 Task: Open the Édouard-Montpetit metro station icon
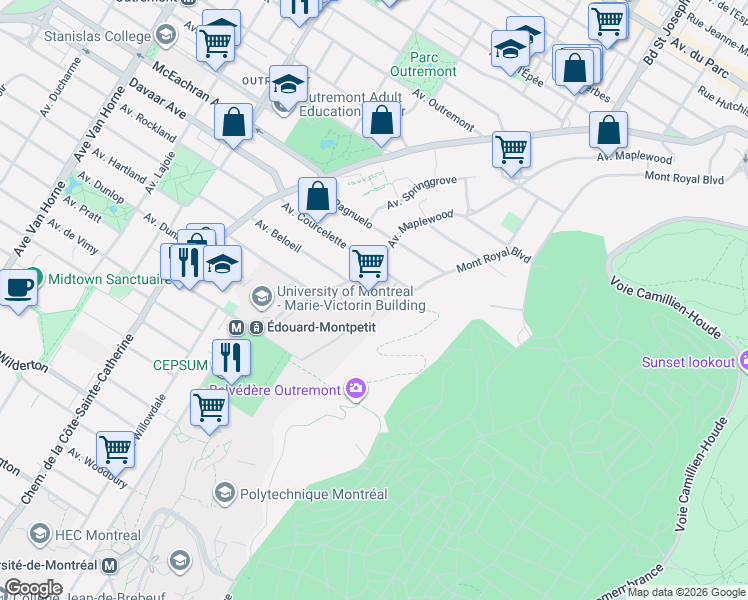tap(237, 328)
